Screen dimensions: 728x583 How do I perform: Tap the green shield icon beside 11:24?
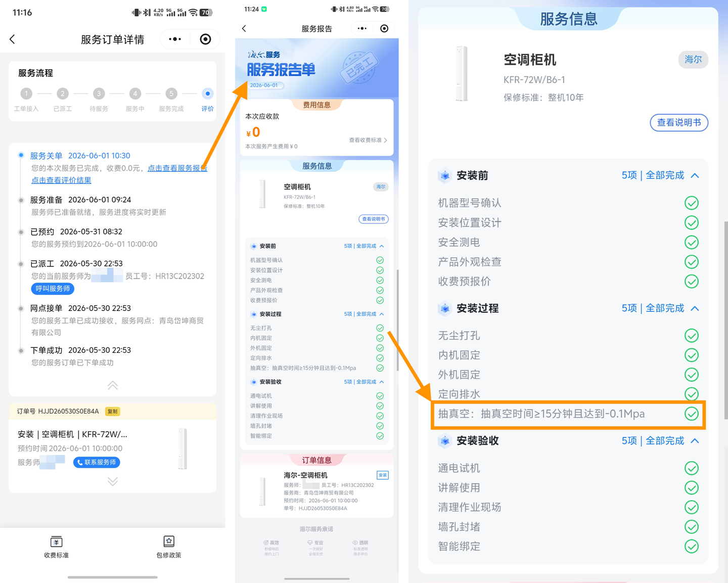264,9
